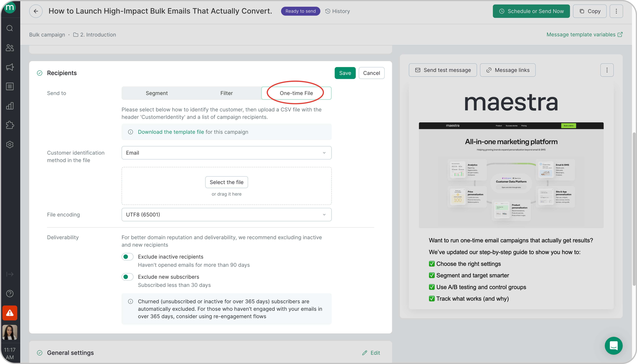Toggle Exclude inactive recipients switch
Image resolution: width=637 pixels, height=364 pixels.
click(128, 257)
